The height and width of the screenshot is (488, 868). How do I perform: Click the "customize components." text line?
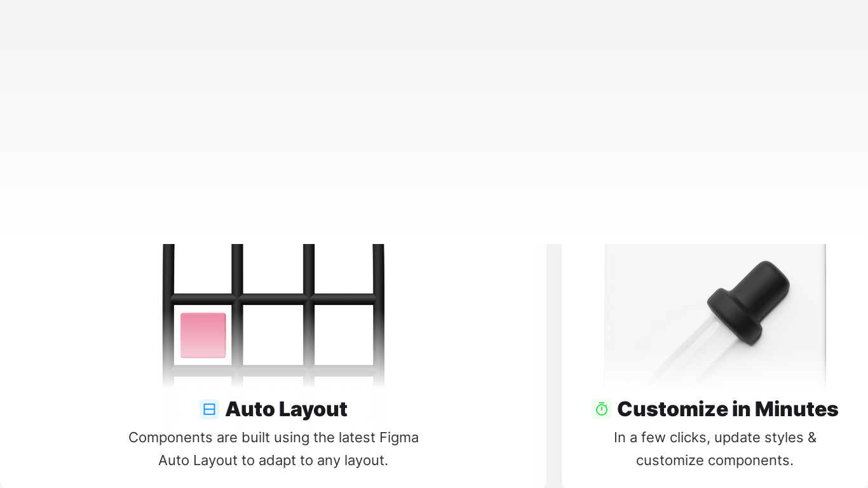click(715, 461)
